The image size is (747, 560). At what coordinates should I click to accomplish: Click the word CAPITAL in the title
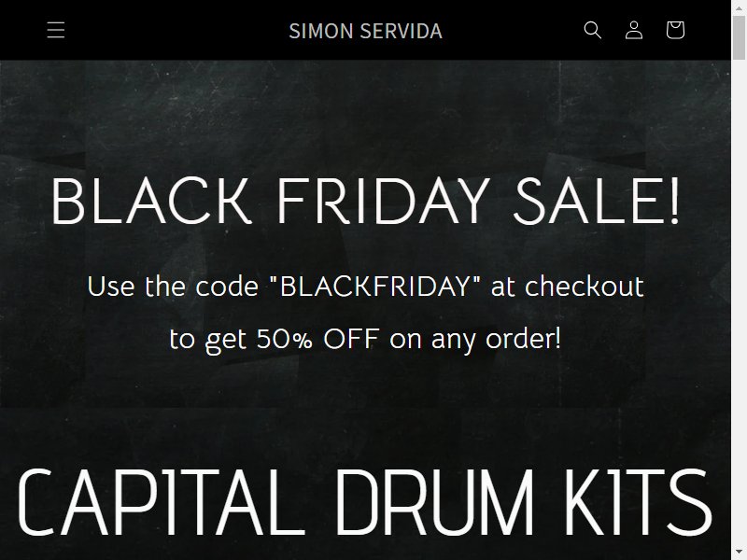(161, 502)
